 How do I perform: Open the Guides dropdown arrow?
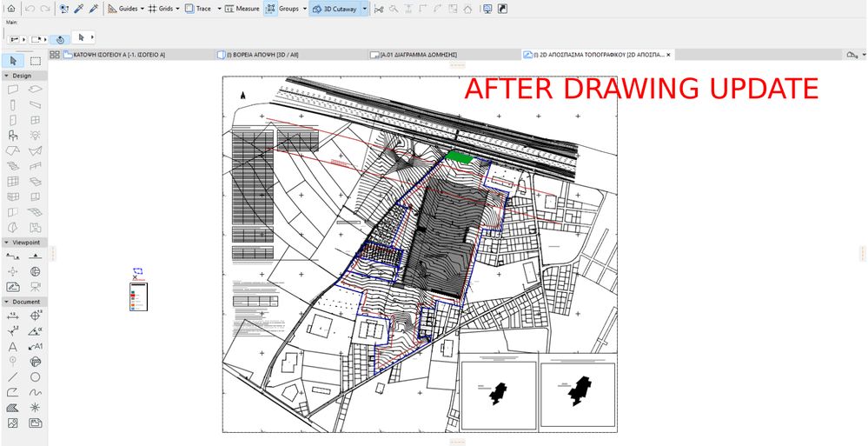click(x=142, y=9)
